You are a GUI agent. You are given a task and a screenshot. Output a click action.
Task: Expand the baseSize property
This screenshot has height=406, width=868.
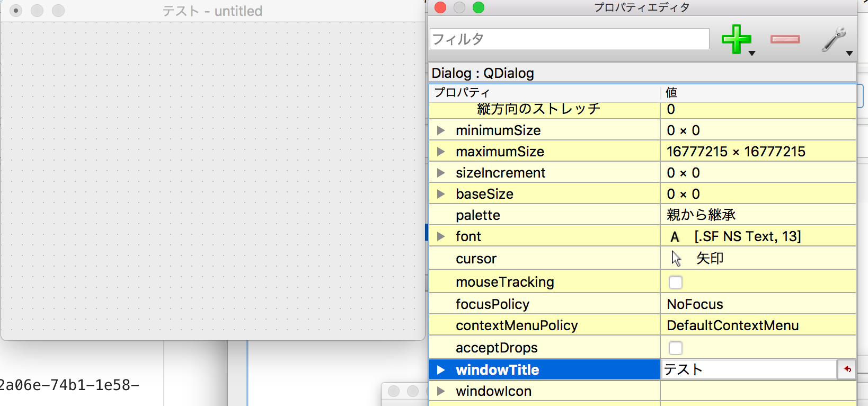pyautogui.click(x=440, y=194)
